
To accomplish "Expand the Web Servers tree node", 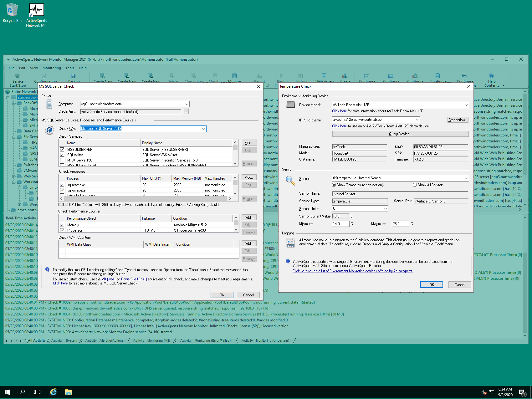I will pyautogui.click(x=14, y=176).
